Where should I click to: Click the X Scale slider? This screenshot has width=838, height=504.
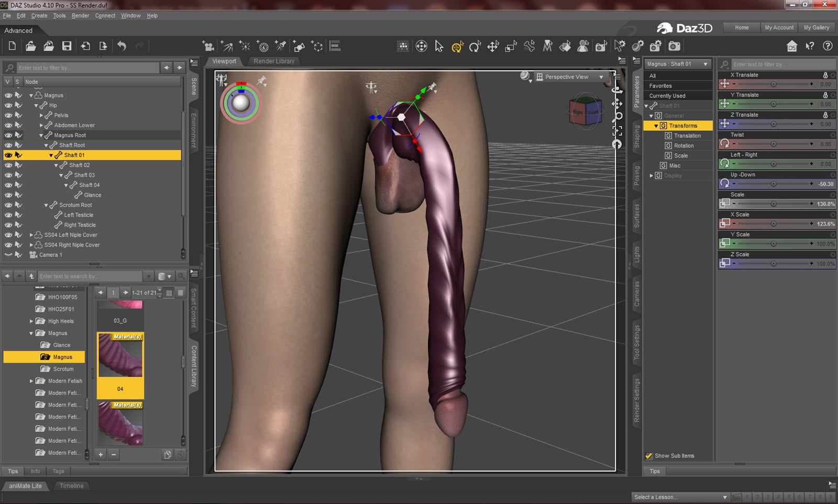[x=773, y=224]
